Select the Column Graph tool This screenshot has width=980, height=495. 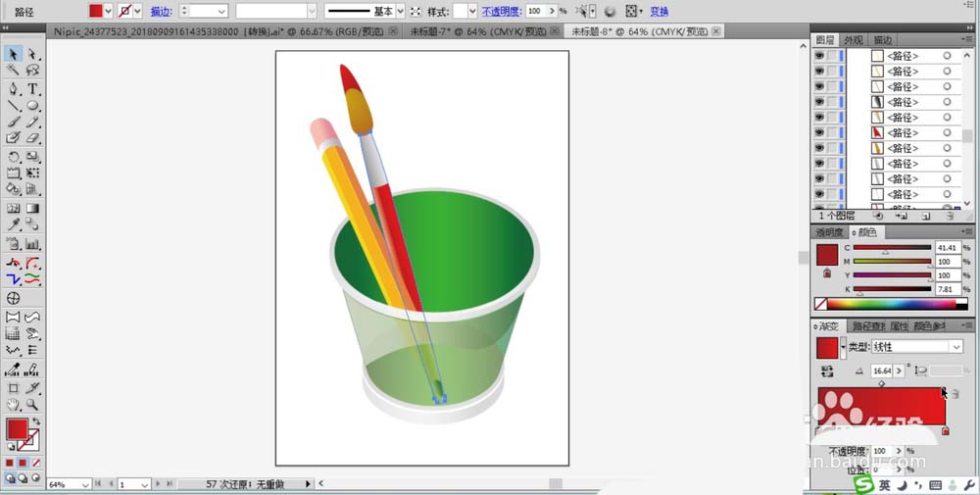(x=32, y=244)
